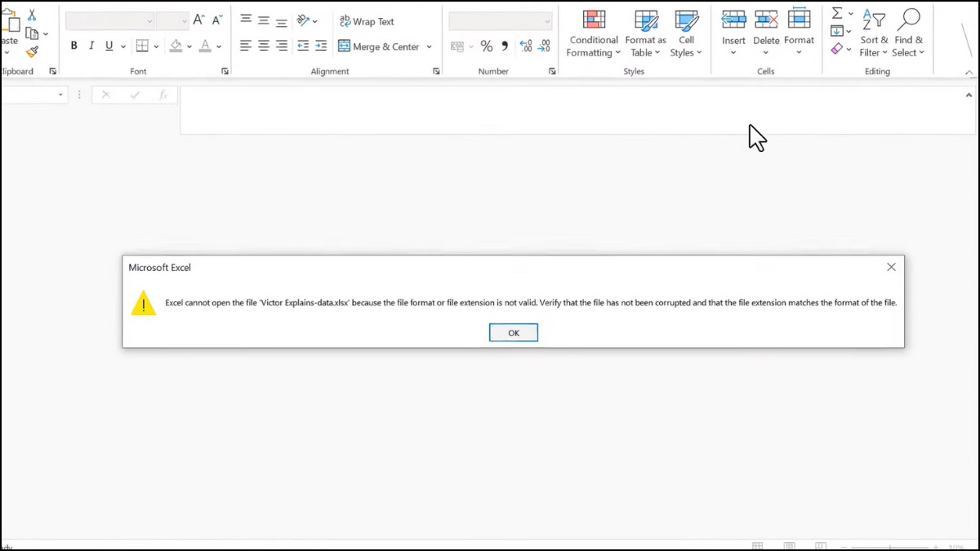Open the Format cells menu
Image resolution: width=980 pixels, height=551 pixels.
(799, 33)
